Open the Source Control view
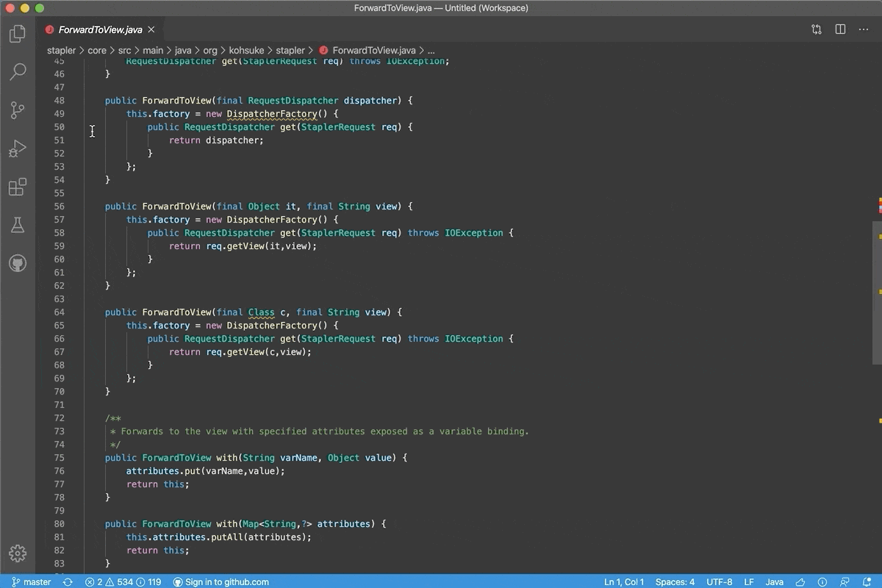882x588 pixels. coord(18,110)
